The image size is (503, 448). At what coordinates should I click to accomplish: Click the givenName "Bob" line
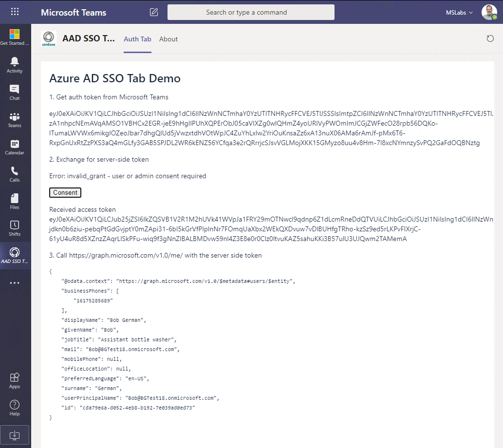pyautogui.click(x=90, y=330)
